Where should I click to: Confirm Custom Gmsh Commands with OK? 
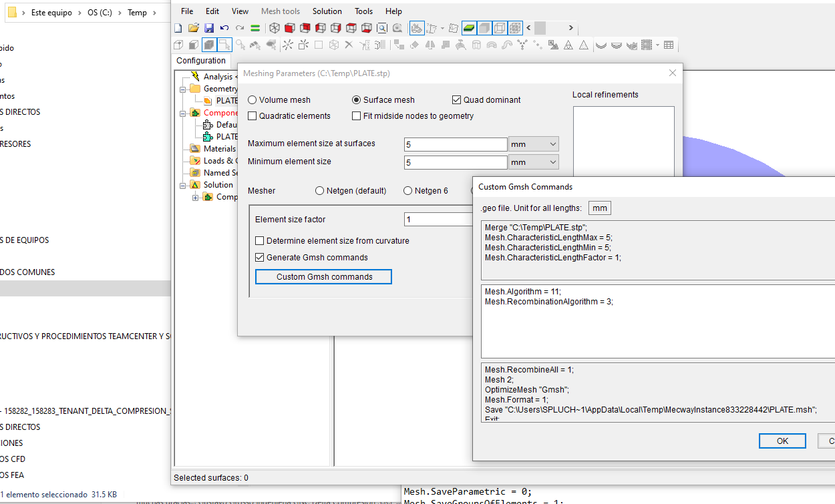[x=782, y=441]
